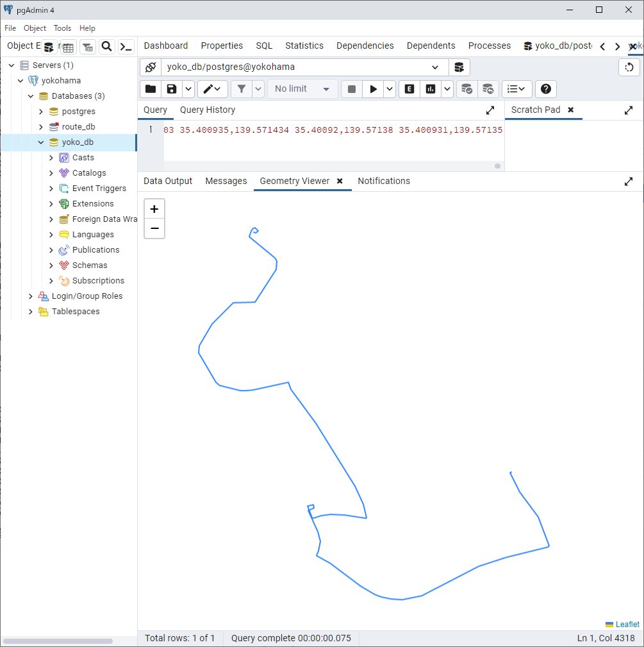Open the Leaflet attribution link
Viewport: 644px width, 647px height.
tap(627, 624)
